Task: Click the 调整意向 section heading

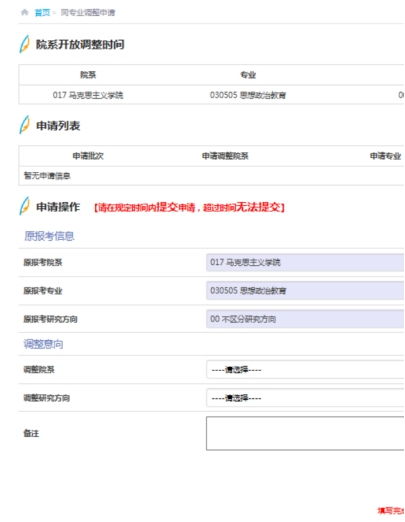Action: (x=43, y=344)
